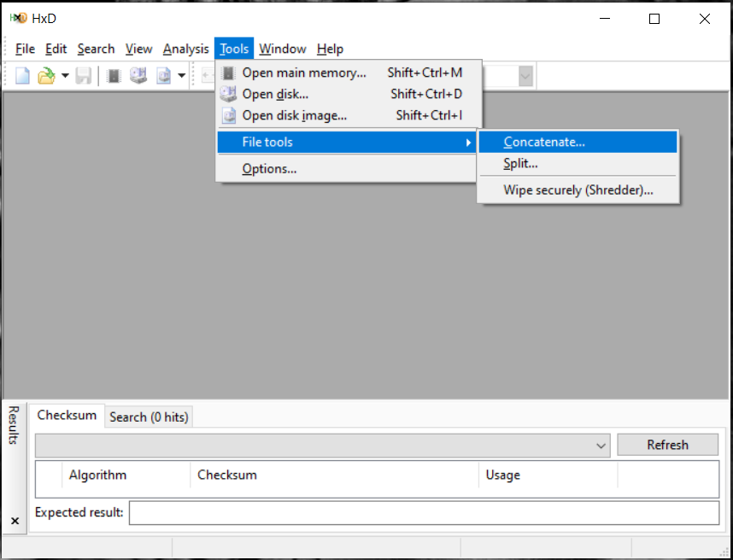Viewport: 733px width, 560px height.
Task: Select the File tools submenu entry
Action: [x=346, y=142]
